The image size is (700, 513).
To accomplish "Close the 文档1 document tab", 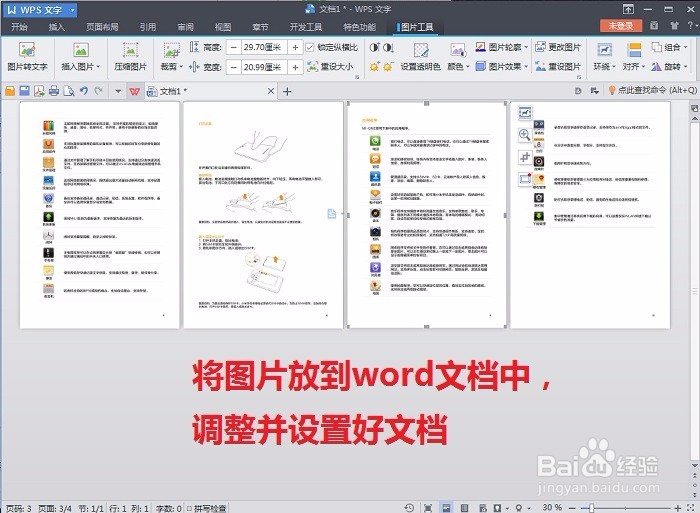I will (271, 91).
